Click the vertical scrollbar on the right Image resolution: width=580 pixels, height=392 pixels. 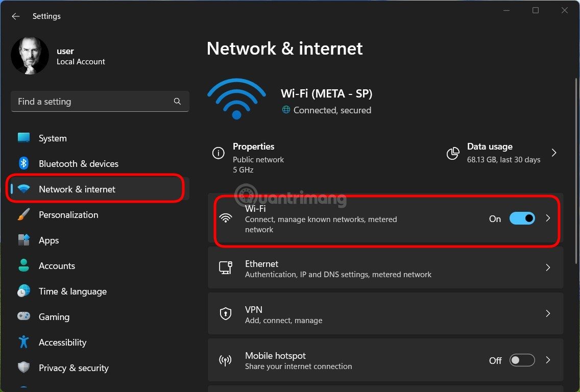576,153
